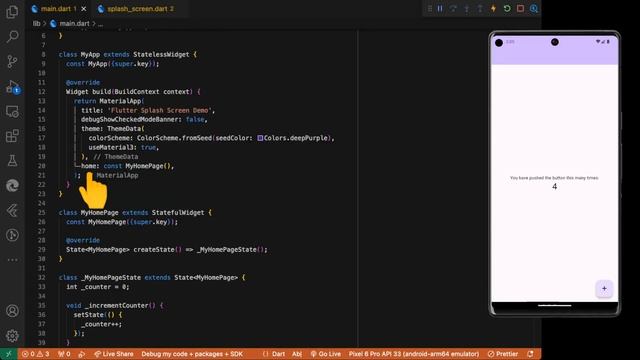Click the emulator home gesture bar

click(x=554, y=305)
